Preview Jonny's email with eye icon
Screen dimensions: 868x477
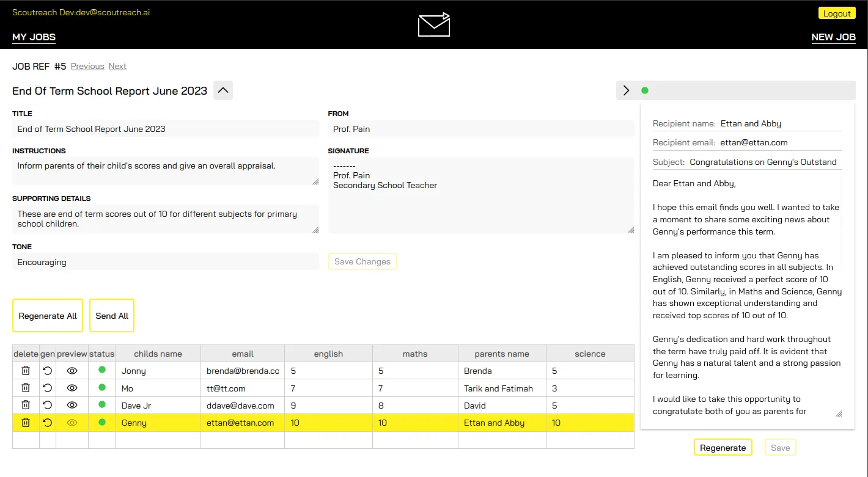pos(72,371)
